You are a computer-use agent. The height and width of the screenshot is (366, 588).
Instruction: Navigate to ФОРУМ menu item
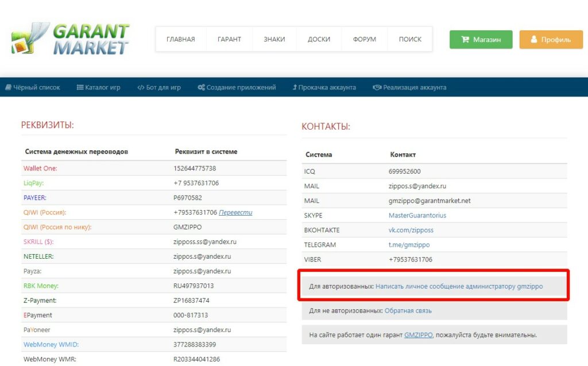click(x=365, y=40)
